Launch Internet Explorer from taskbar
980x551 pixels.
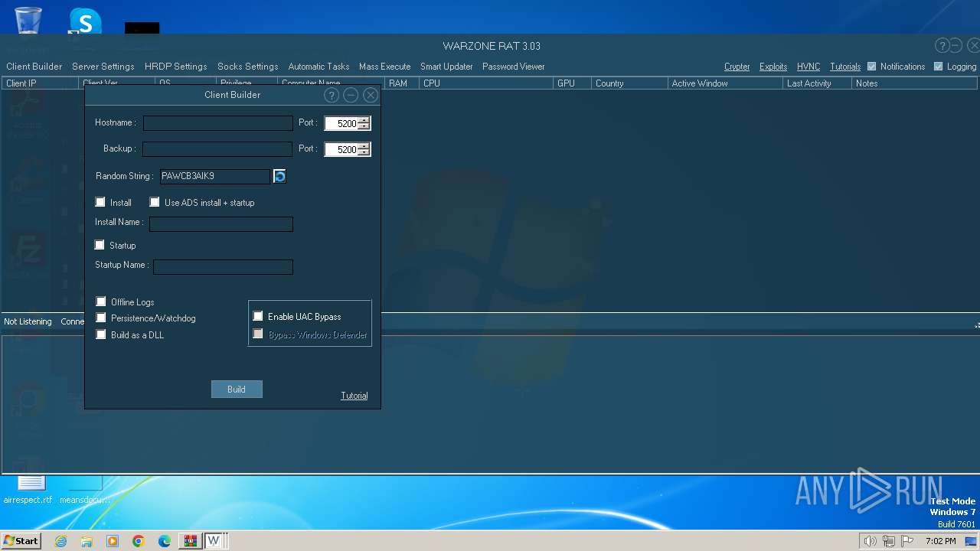[61, 541]
